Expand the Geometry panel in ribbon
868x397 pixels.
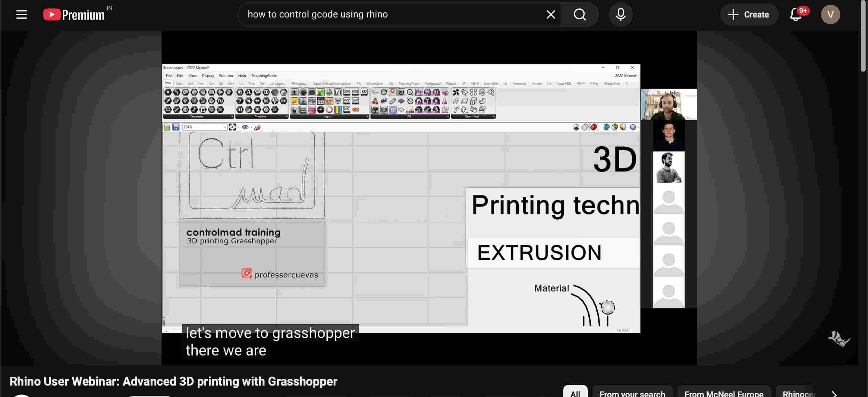point(232,117)
